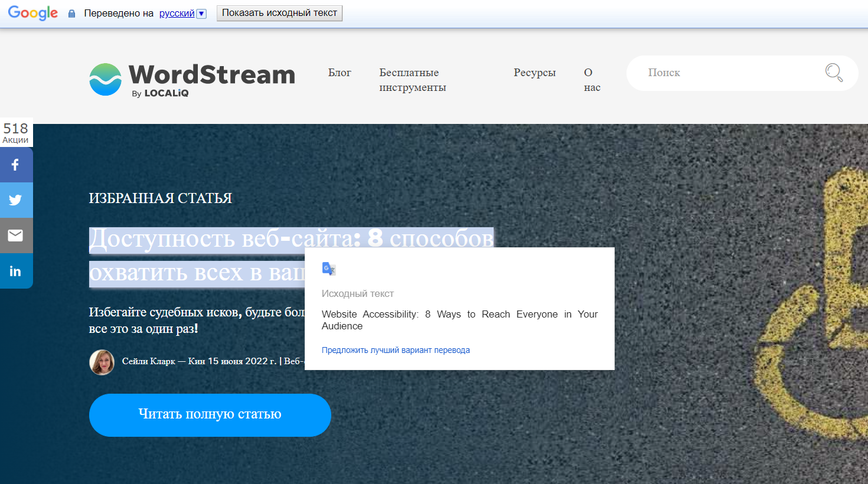Click the Google Translate icon in popup
This screenshot has width=868, height=484.
[329, 269]
